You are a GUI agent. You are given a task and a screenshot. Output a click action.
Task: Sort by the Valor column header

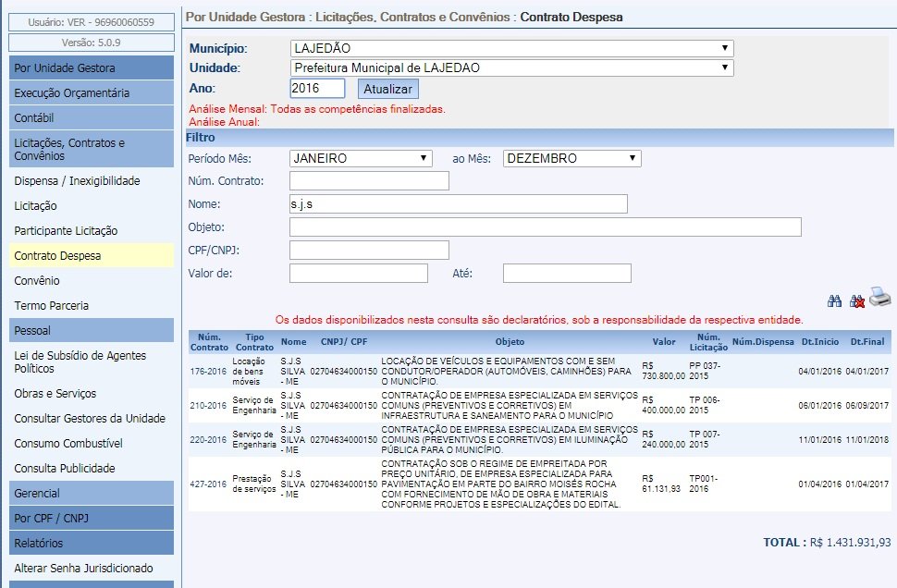[663, 341]
